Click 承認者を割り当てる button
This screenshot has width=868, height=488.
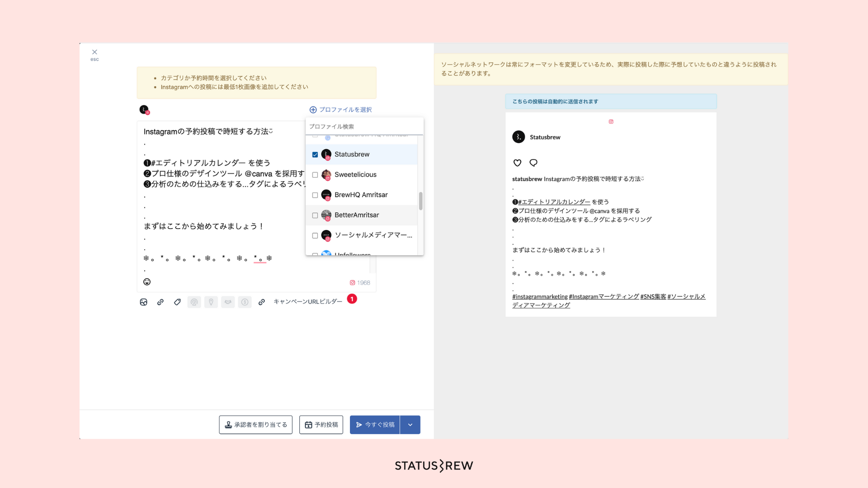pyautogui.click(x=256, y=424)
